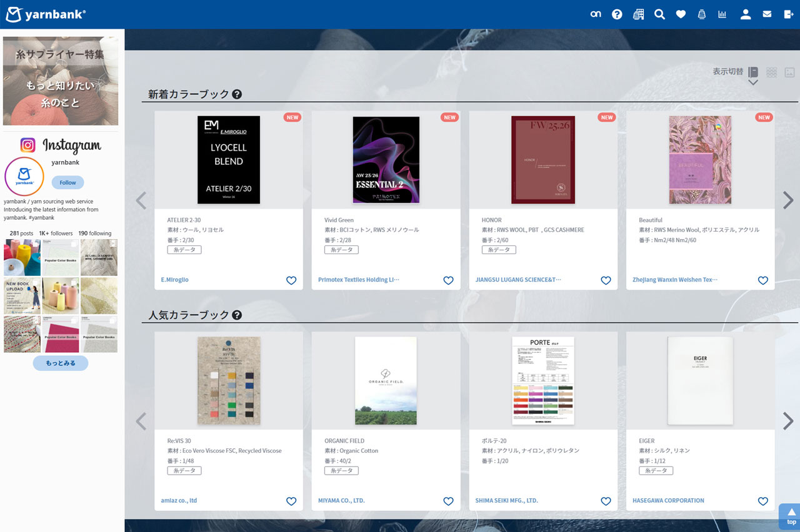The width and height of the screenshot is (800, 532).
Task: Open 糸データ for ATELIER 2-30
Action: pyautogui.click(x=184, y=250)
